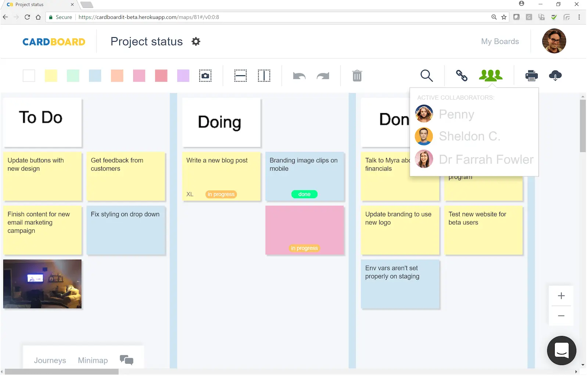Select the pink sticky note color

139,76
